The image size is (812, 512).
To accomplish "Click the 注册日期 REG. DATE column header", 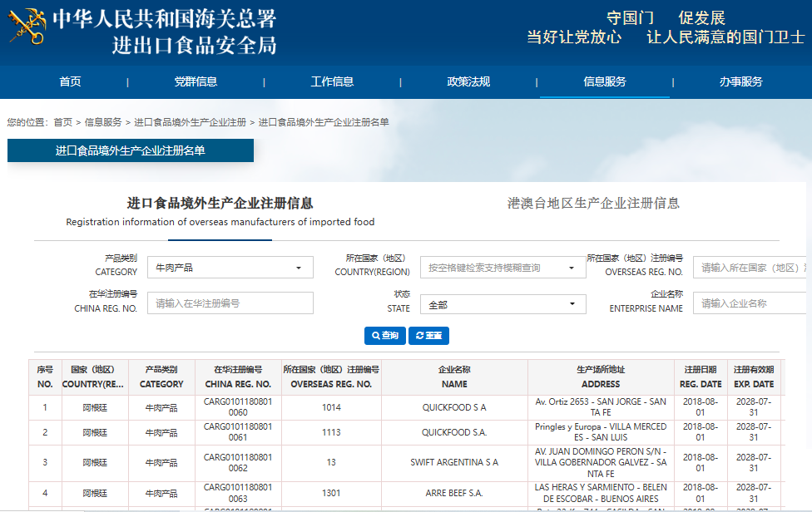I will click(701, 377).
